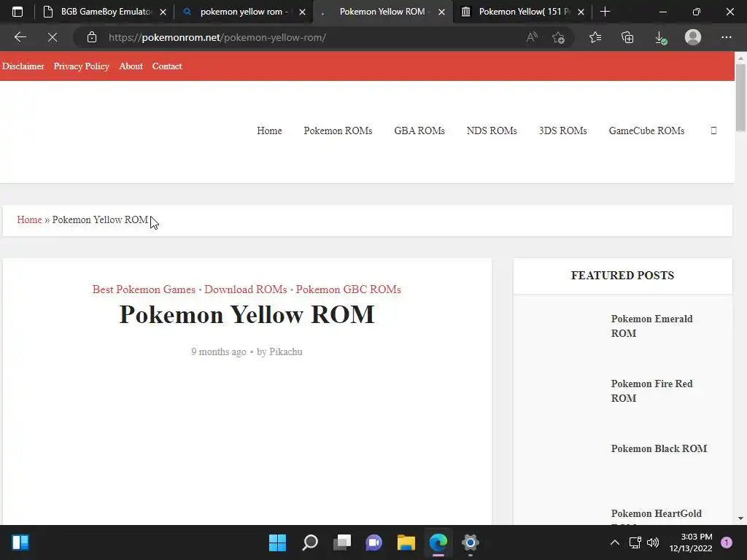The width and height of the screenshot is (747, 560).
Task: Open the Download ROMs category
Action: pyautogui.click(x=245, y=289)
